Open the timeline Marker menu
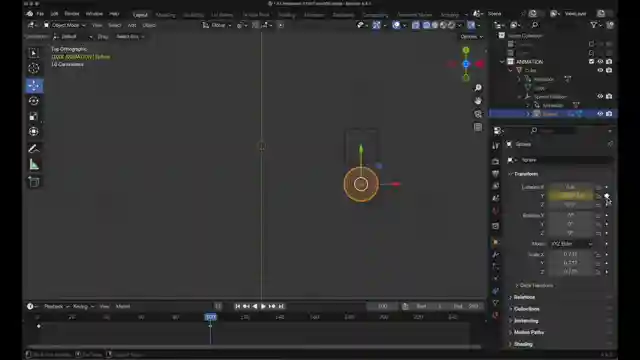Viewport: 640px width, 360px height. 123,306
